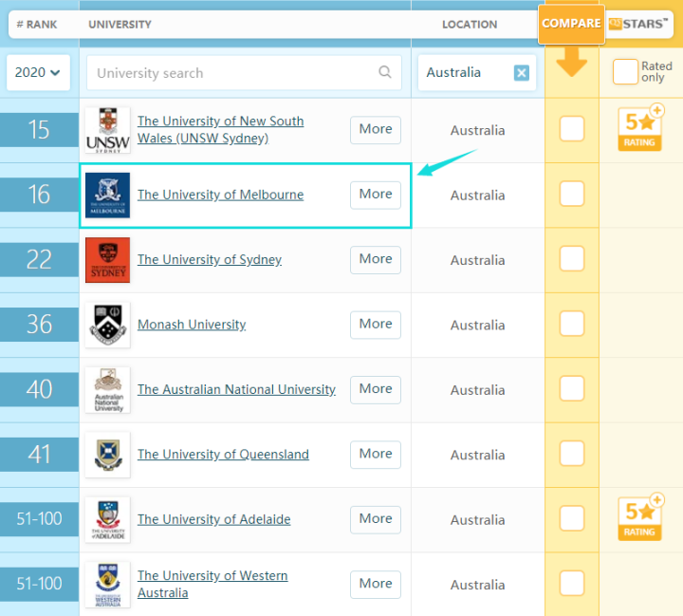Click the 5 star rating badge for UNSW
The height and width of the screenshot is (616, 683).
click(x=640, y=128)
